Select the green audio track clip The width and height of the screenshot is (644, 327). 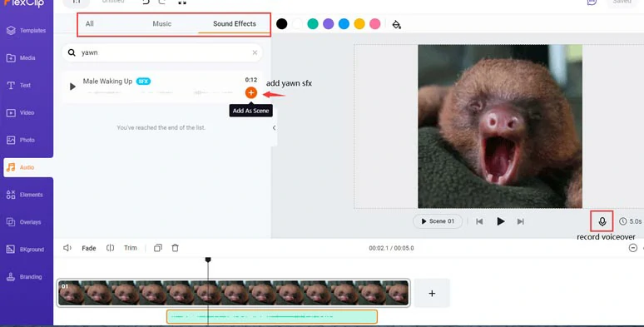[272, 317]
